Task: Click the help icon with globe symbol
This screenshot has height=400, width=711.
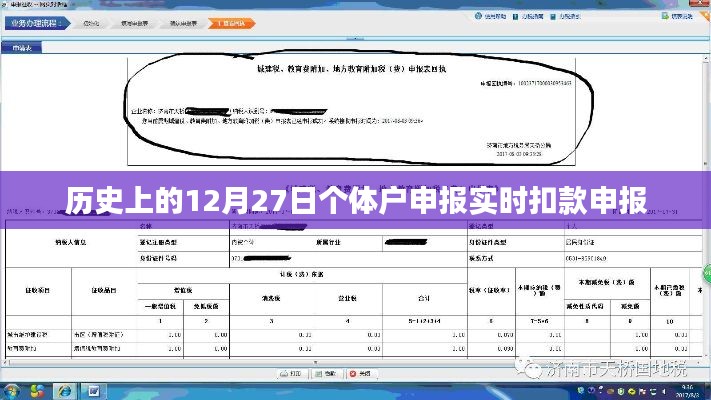Action: [x=478, y=16]
